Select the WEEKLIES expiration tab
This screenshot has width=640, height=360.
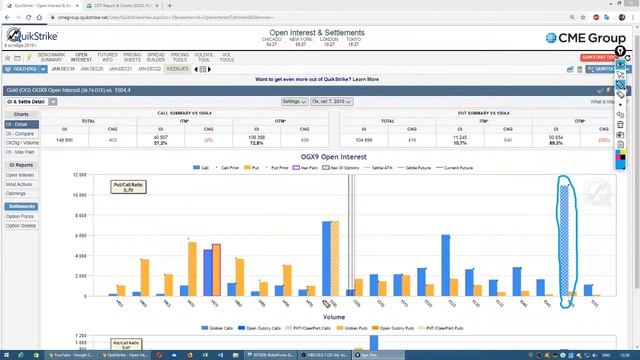point(178,69)
